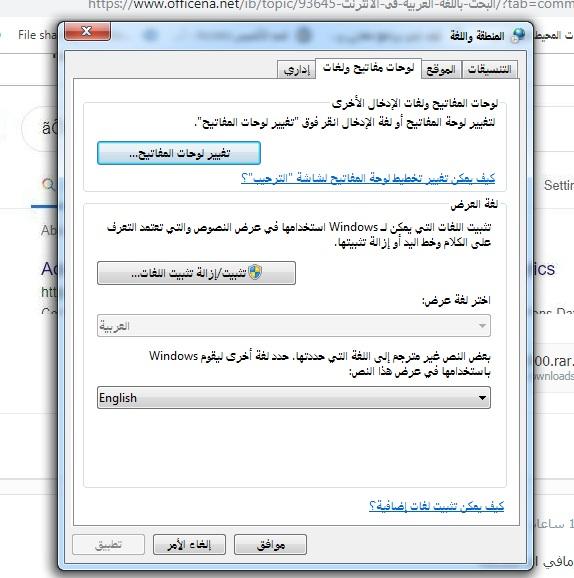Click the globe icon in dialog title bar

tap(518, 35)
